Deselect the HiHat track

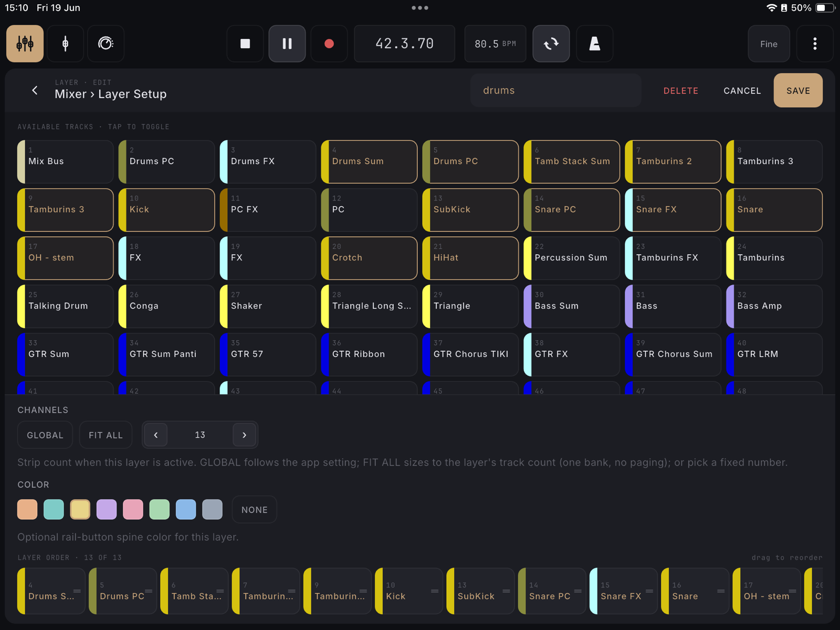[470, 258]
